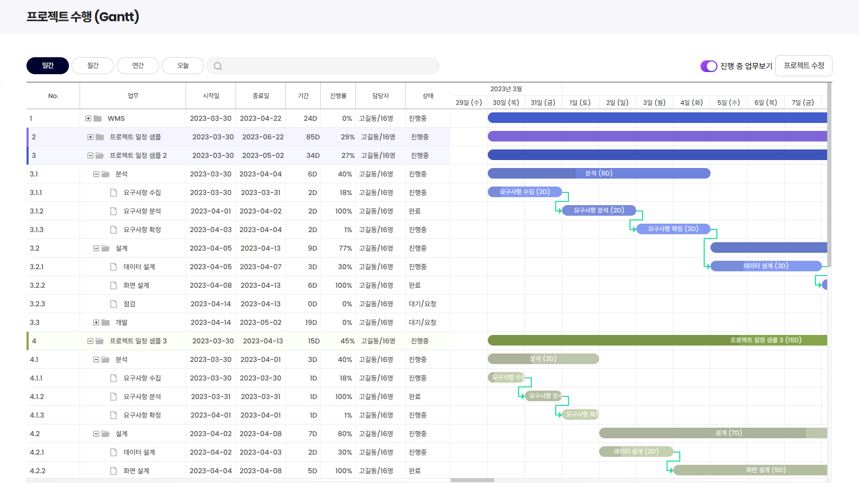Click document icon of 점검 task
859x504 pixels.
(113, 304)
